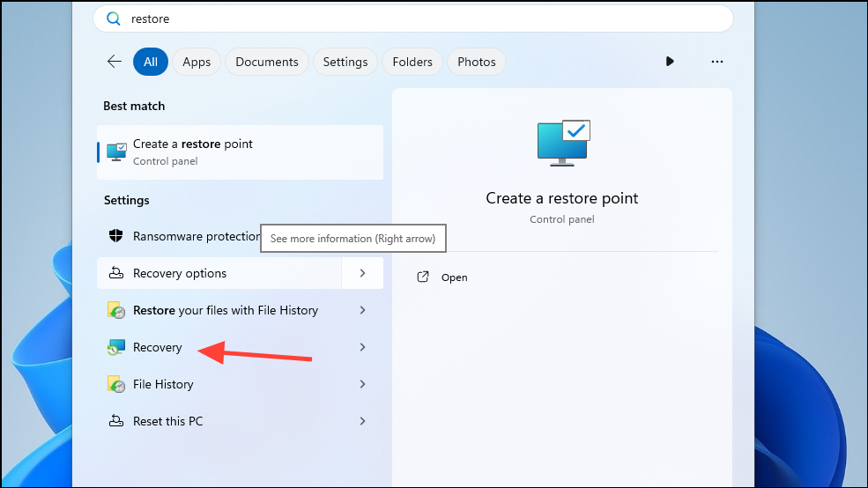868x488 pixels.
Task: Click the Restore your files File History icon
Action: [115, 310]
